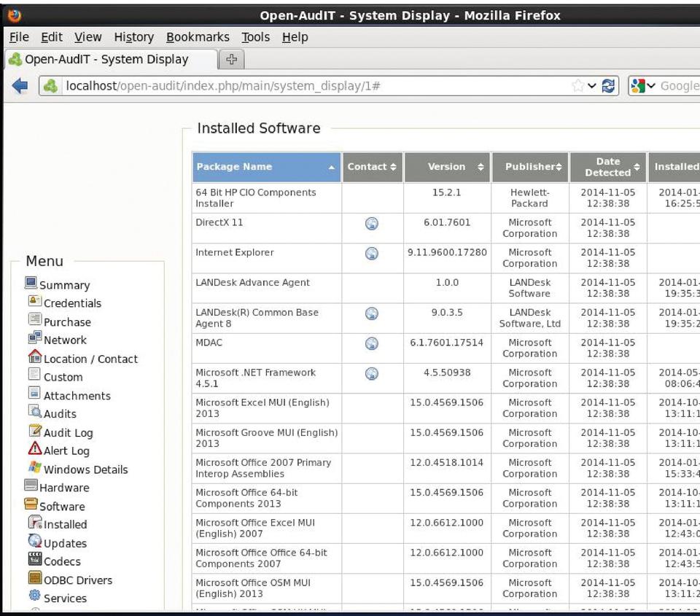Click the contact globe icon for Internet Explorer
The width and height of the screenshot is (700, 616).
click(371, 254)
